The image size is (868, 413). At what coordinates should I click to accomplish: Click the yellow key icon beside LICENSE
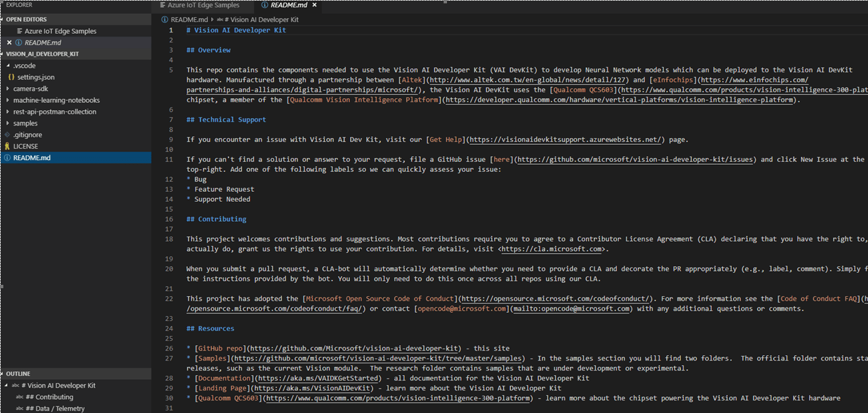click(x=7, y=146)
